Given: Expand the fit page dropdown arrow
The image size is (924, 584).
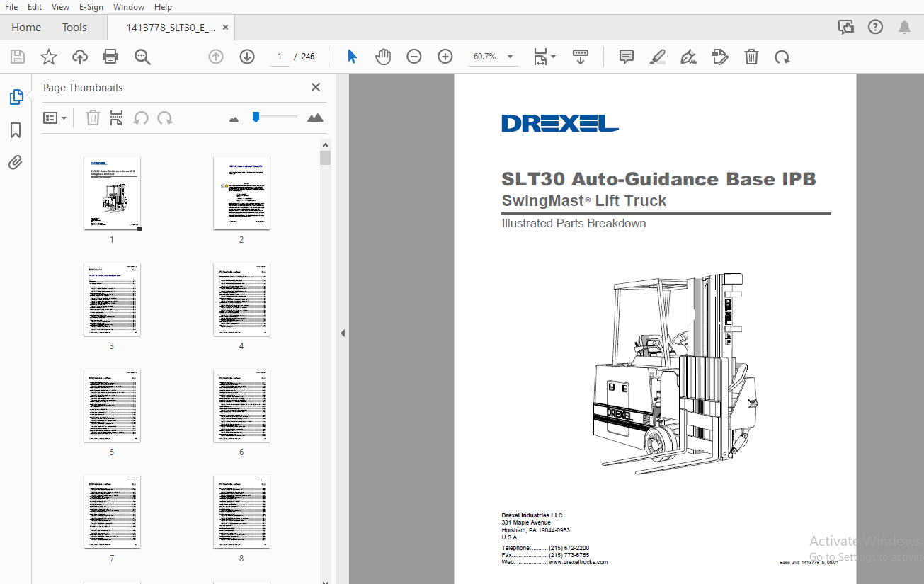Looking at the screenshot, I should pos(553,57).
